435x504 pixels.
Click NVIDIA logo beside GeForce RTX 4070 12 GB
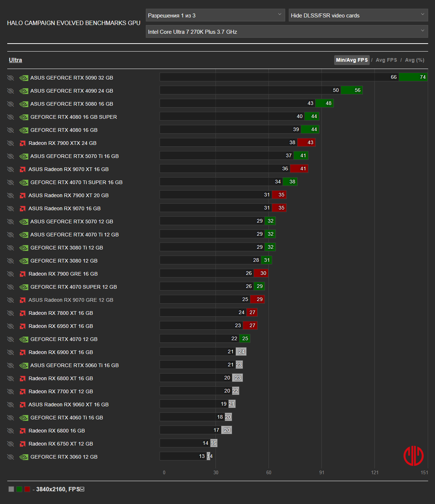(24, 339)
